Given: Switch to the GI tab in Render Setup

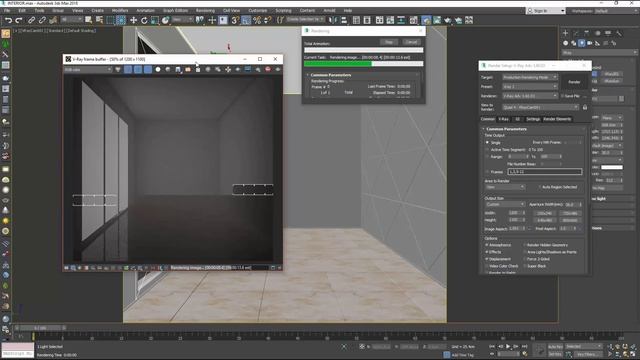Looking at the screenshot, I should [517, 119].
